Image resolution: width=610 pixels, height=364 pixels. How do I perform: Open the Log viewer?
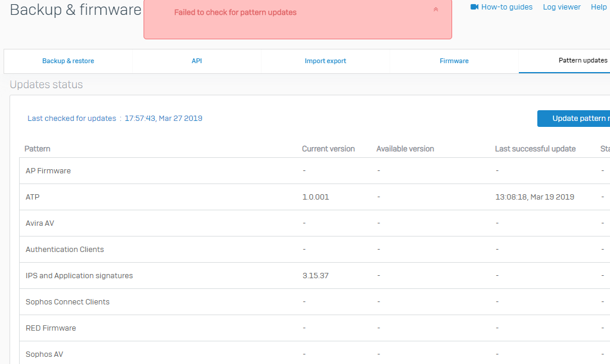561,7
